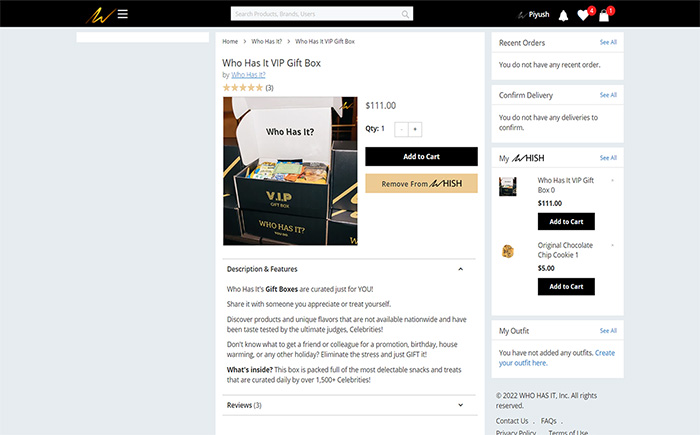Decrease quantity with the minus button
Viewport: 700px width, 435px height.
point(401,130)
